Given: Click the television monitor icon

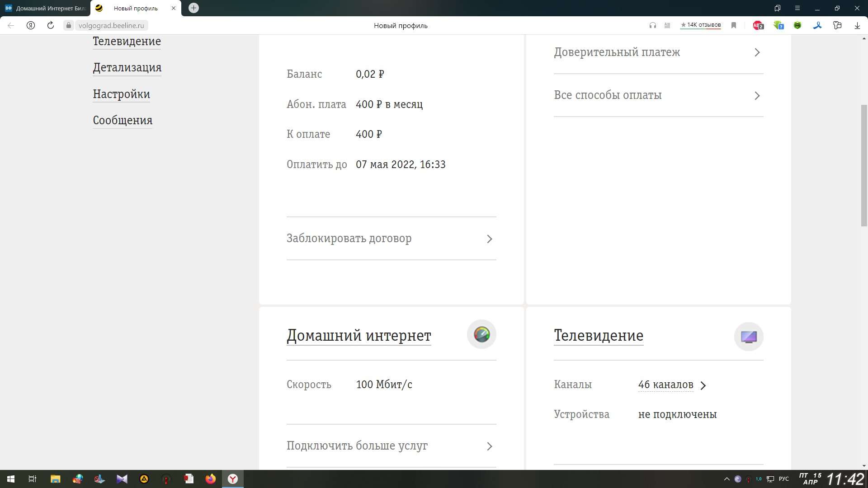Looking at the screenshot, I should coord(749,337).
